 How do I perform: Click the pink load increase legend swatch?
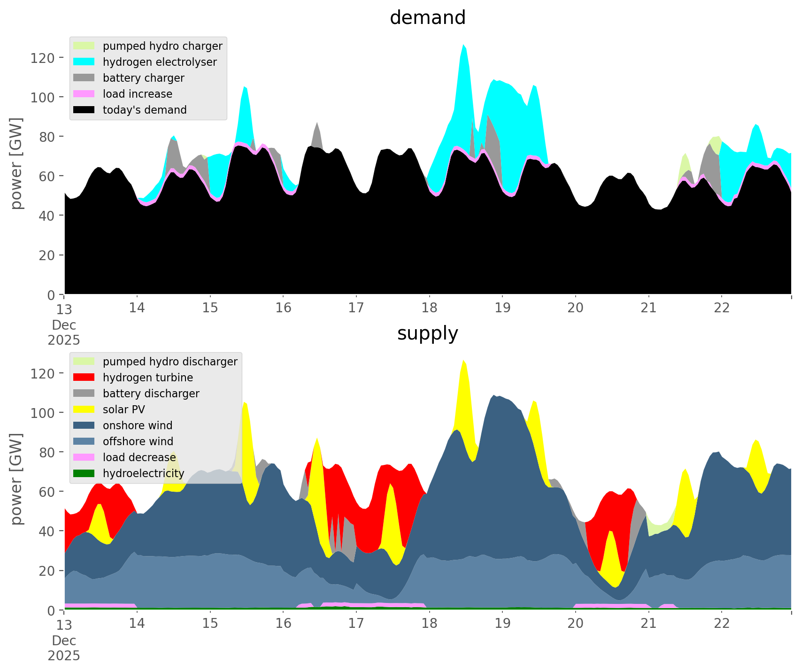pos(84,94)
